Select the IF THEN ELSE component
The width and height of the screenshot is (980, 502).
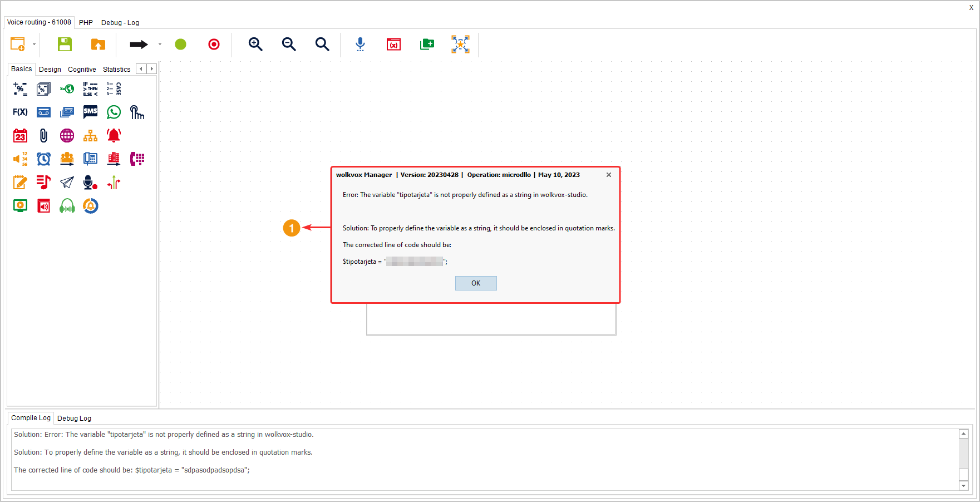point(90,88)
